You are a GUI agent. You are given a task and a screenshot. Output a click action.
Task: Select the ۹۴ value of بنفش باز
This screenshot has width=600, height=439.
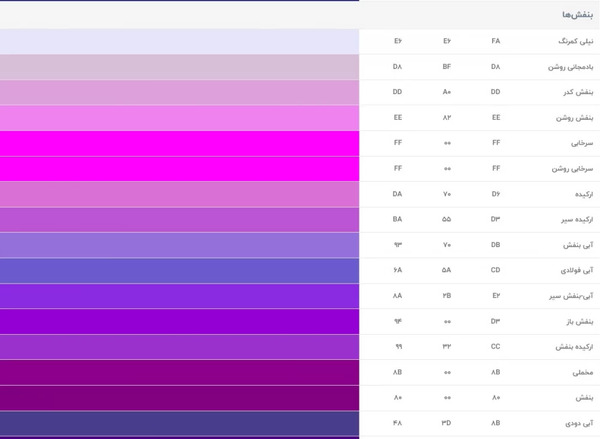tap(398, 321)
